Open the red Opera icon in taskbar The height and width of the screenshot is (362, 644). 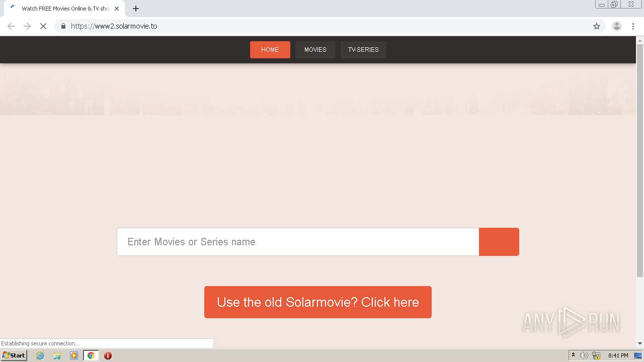click(108, 355)
